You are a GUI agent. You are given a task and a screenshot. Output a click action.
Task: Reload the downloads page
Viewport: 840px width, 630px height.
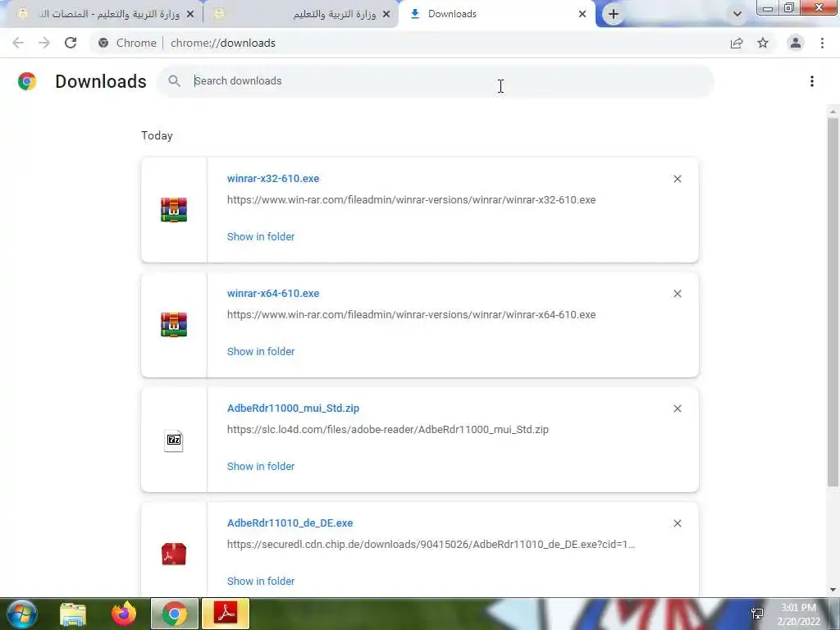point(71,43)
